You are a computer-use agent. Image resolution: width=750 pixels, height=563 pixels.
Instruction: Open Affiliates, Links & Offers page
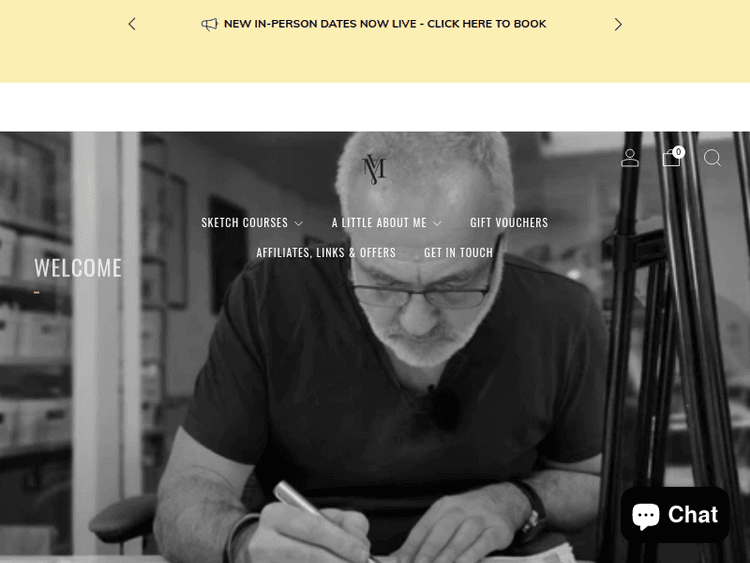(326, 253)
